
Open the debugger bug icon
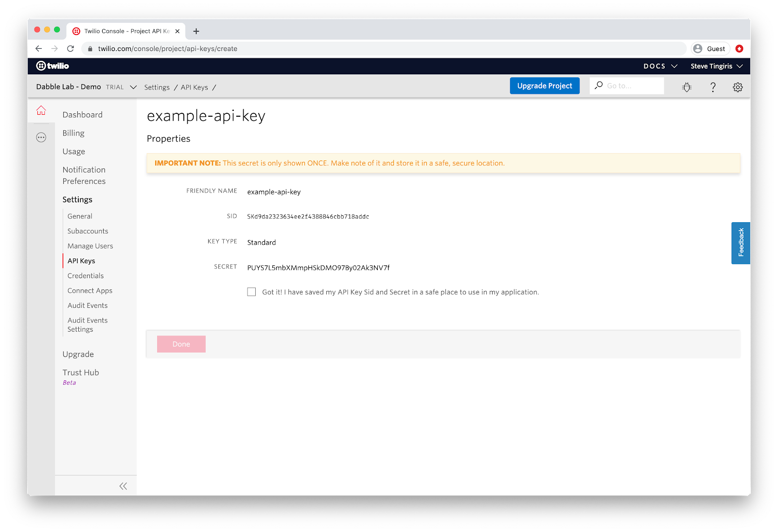(687, 87)
